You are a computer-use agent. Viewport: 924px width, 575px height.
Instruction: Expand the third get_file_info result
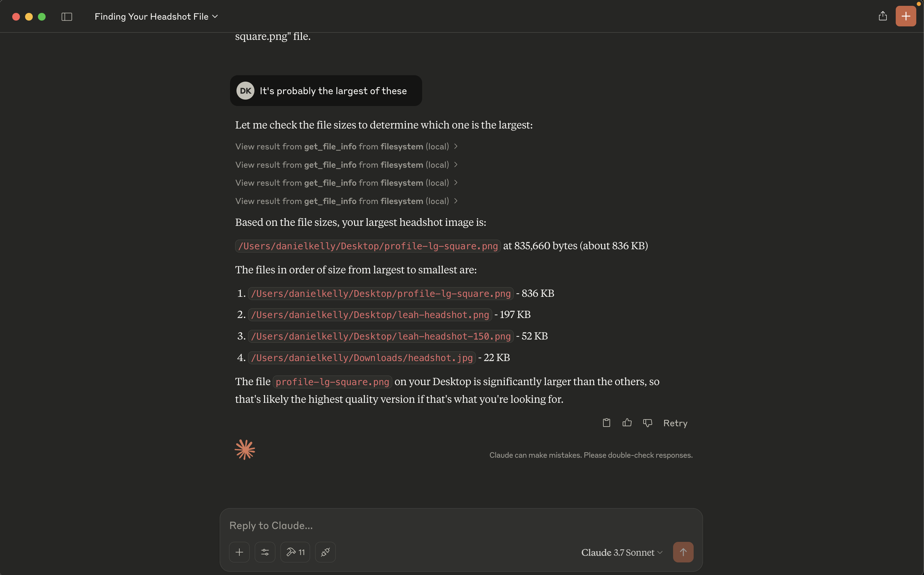[x=346, y=183]
